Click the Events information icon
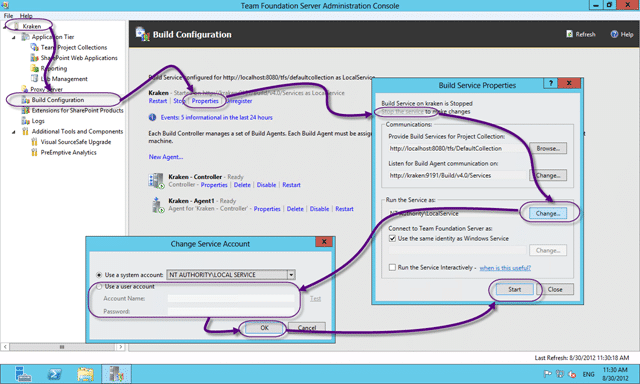The height and width of the screenshot is (384, 640). coord(152,118)
